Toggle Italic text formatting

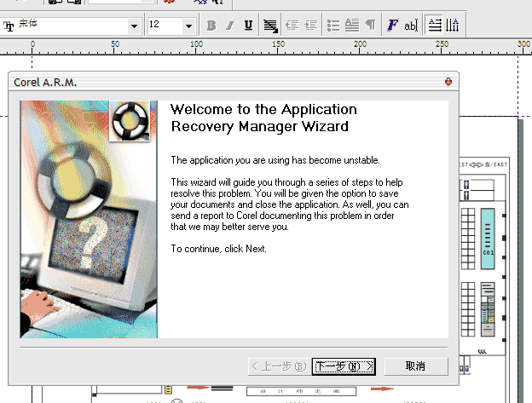coord(230,26)
